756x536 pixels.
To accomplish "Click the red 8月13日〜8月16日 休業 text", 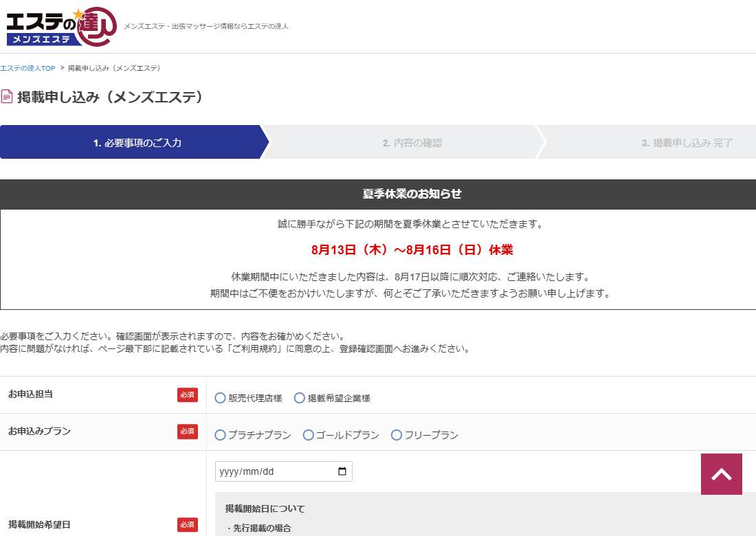I will (412, 249).
